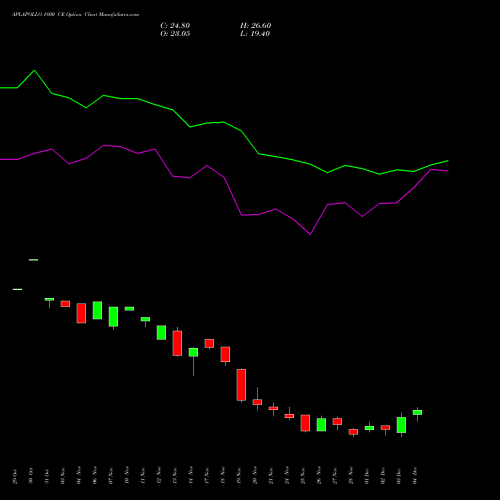The height and width of the screenshot is (500, 500).
Task: Click the 30 Oct date label
Action: tap(31, 476)
